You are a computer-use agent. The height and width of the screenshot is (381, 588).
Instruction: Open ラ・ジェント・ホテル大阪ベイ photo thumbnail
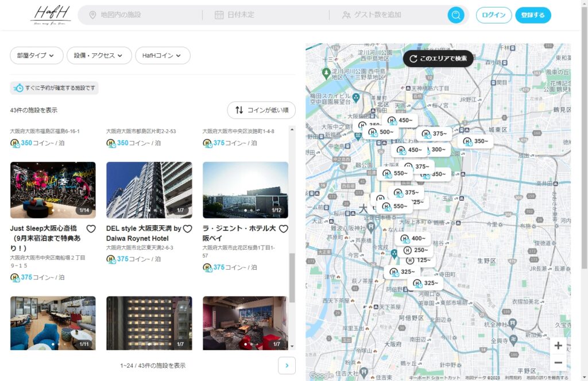click(x=246, y=190)
